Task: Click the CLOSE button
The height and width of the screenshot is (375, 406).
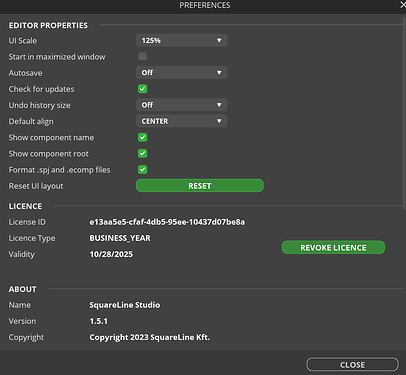Action: point(352,365)
